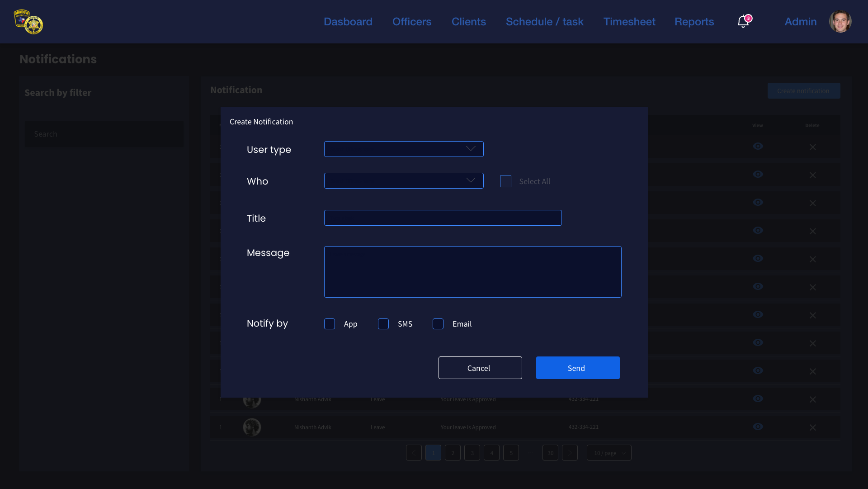View the last notification with eye icon
The image size is (868, 489).
point(758,427)
